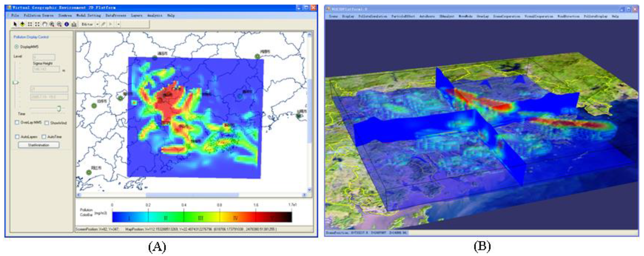The image size is (644, 256).
Task: Activate the zoom out magnifier tool
Action: pos(59,24)
